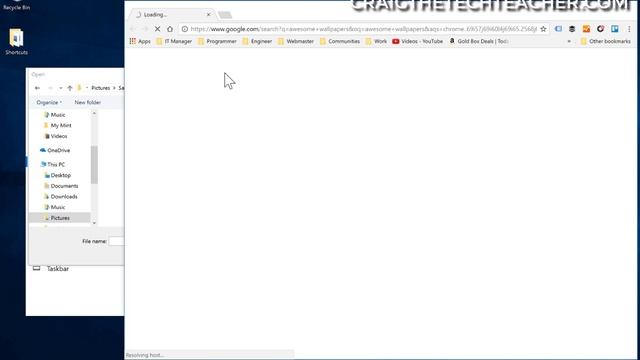This screenshot has height=360, width=640.
Task: Close the Loading... tab
Action: coord(209,15)
